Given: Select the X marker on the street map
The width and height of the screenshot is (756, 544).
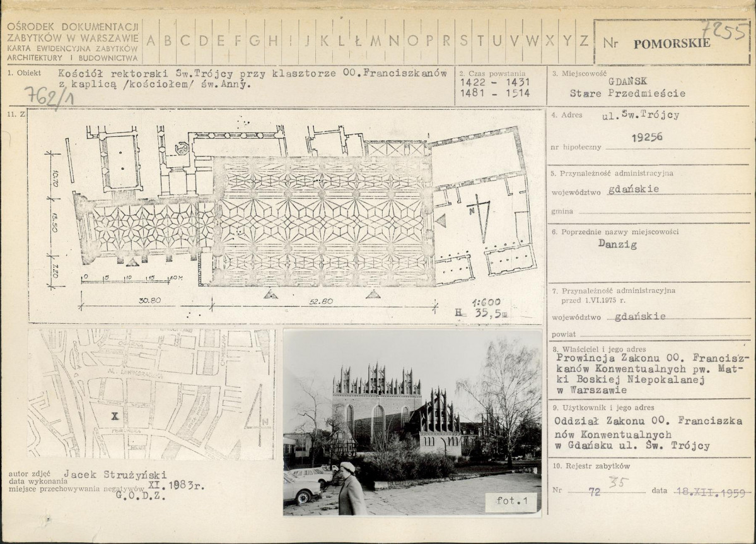Looking at the screenshot, I should tap(115, 416).
